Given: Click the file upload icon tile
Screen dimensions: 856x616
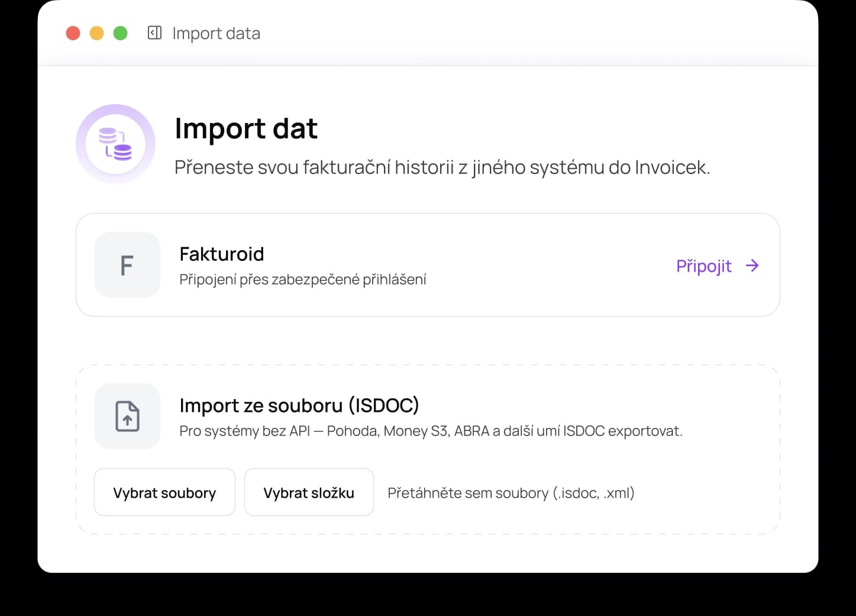Looking at the screenshot, I should click(127, 416).
